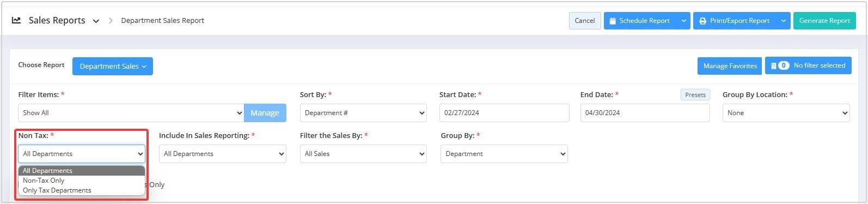Click the Sales Reports chart icon
The height and width of the screenshot is (204, 868).
pyautogui.click(x=16, y=20)
